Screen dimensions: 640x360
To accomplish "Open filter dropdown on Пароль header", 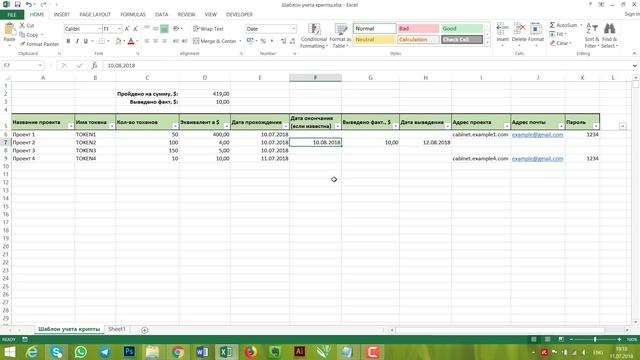I will (x=596, y=127).
